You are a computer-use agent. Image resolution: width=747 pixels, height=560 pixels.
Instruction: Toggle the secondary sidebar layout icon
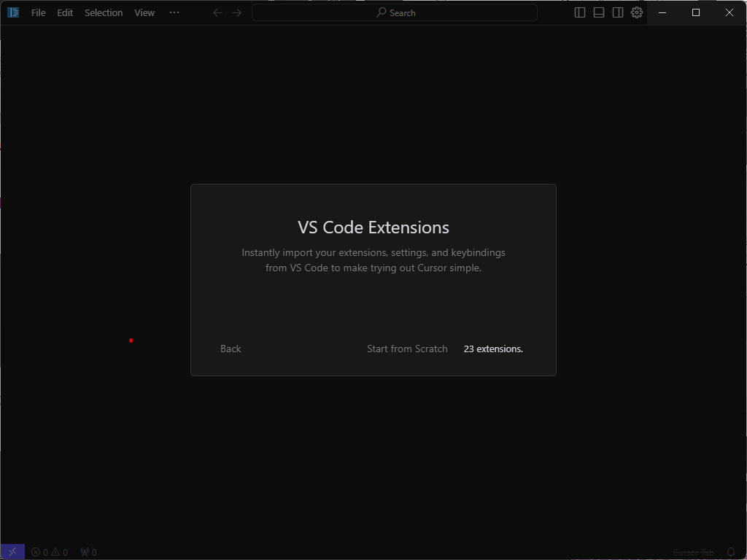click(618, 13)
